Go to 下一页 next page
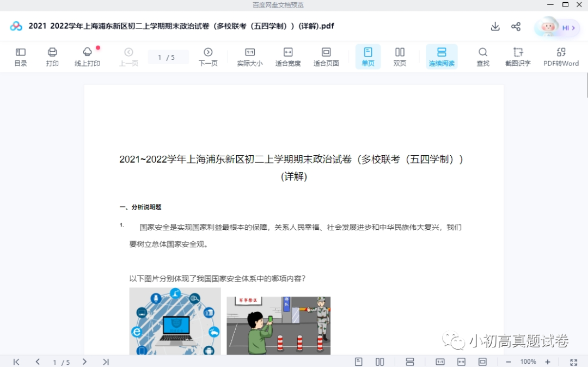The width and height of the screenshot is (588, 367). pos(208,57)
